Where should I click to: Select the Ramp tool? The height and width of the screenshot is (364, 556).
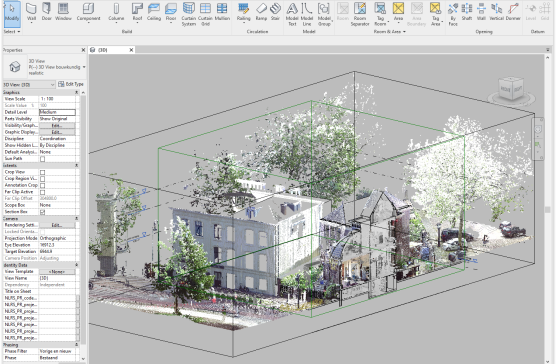click(x=261, y=11)
